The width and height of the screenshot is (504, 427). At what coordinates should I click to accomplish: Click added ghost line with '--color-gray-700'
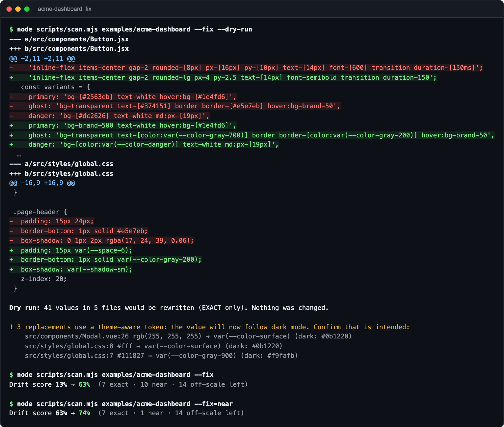point(252,135)
